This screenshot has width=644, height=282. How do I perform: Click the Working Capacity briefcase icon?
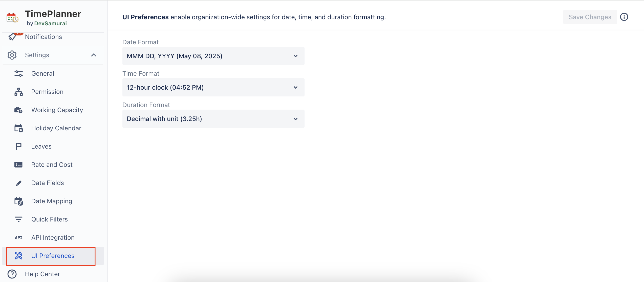(18, 110)
